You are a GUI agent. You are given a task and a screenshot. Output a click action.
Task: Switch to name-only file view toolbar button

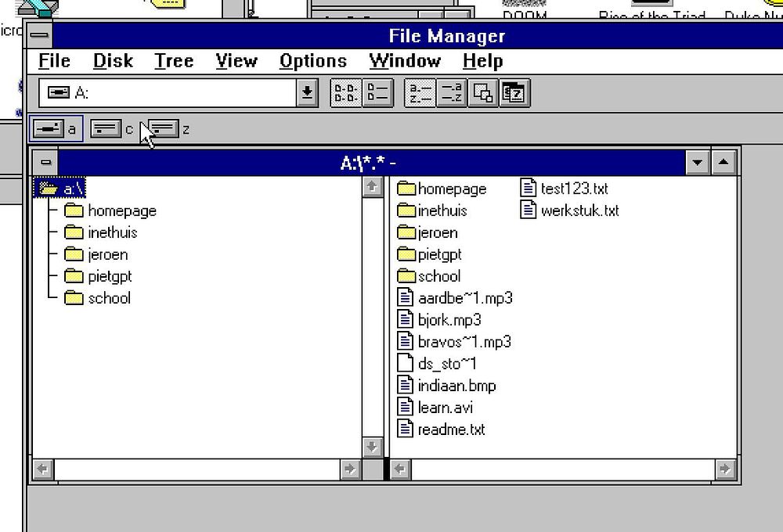coord(345,93)
